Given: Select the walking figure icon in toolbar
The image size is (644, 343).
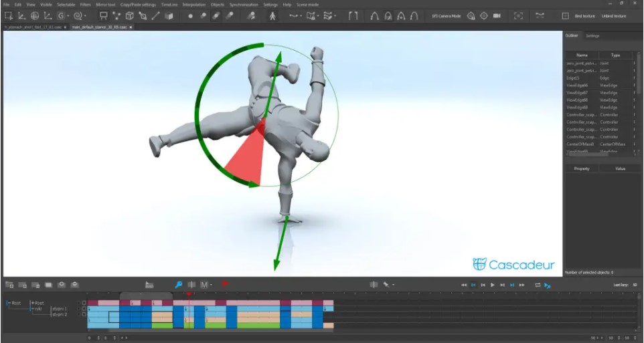Looking at the screenshot, I should [x=272, y=15].
